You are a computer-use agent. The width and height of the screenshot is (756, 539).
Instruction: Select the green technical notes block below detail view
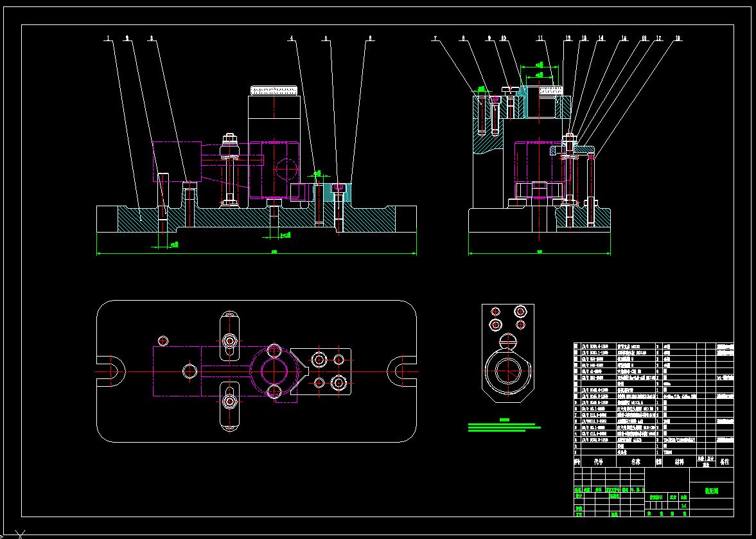[x=504, y=425]
